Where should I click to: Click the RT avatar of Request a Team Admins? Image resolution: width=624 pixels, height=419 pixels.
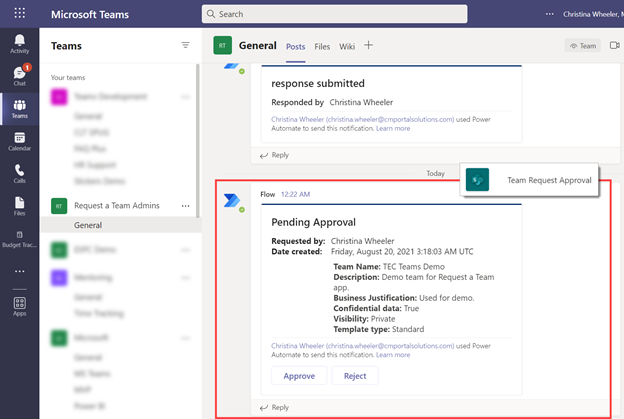click(59, 206)
